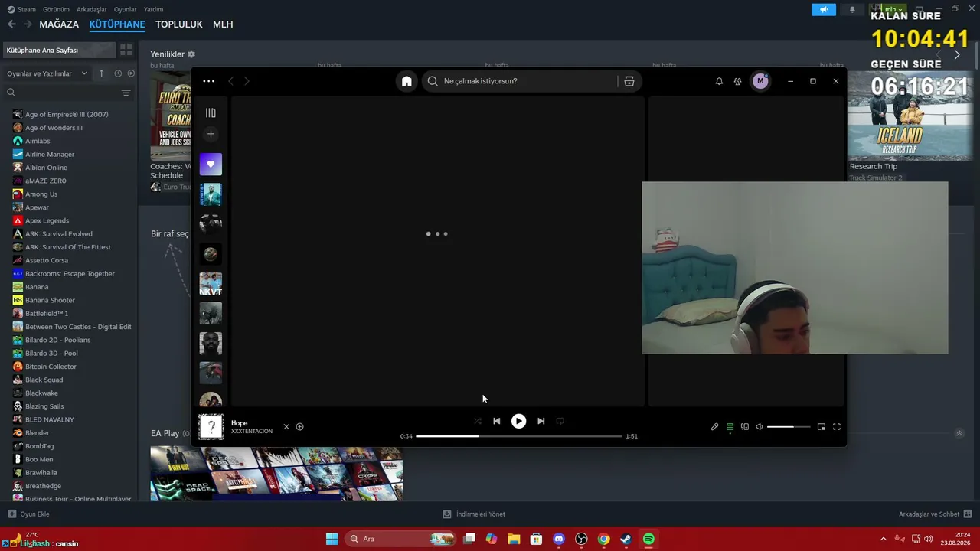Enter Spotify full screen mode
Screen dimensions: 980x551
coord(837,427)
